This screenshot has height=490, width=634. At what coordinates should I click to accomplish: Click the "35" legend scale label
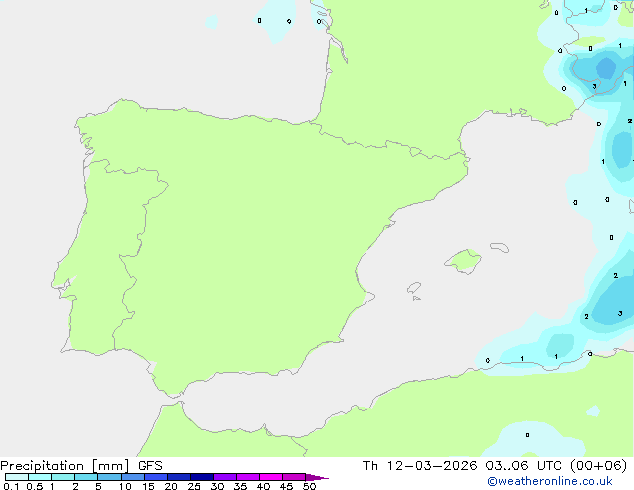click(x=240, y=486)
